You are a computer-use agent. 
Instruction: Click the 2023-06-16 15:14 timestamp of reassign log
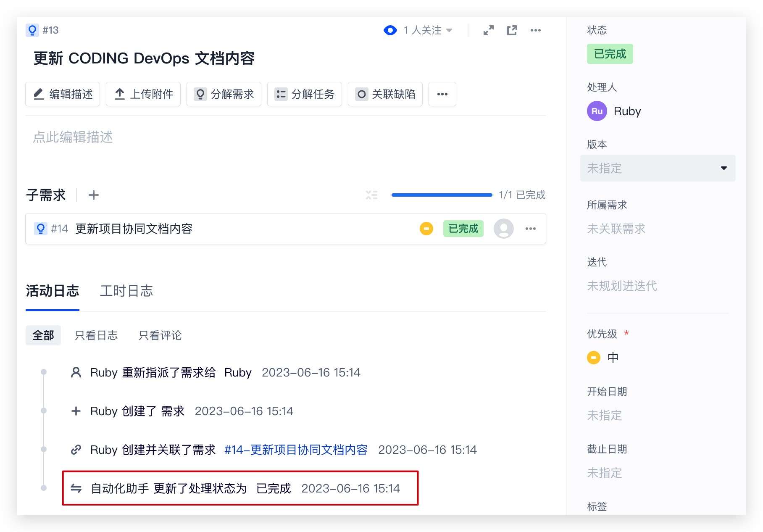tap(311, 372)
